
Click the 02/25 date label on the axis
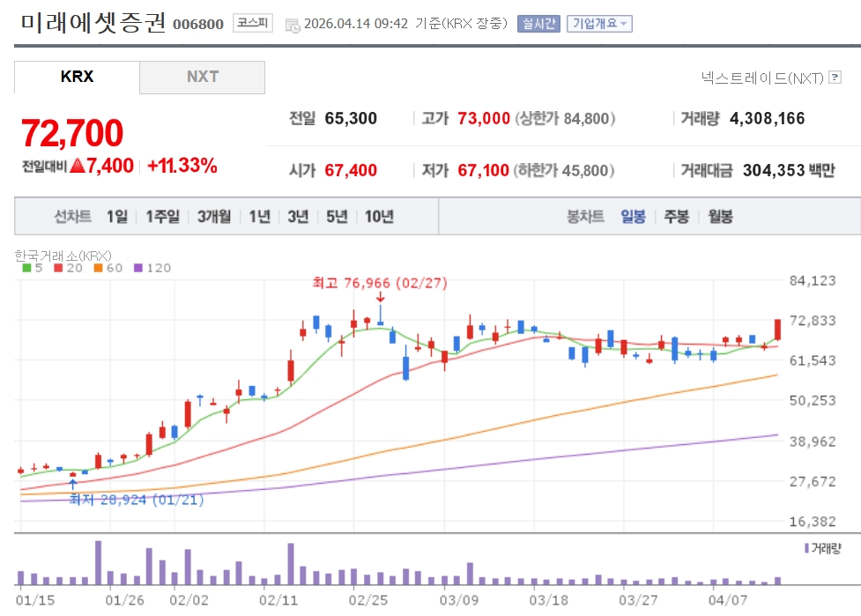[x=367, y=600]
